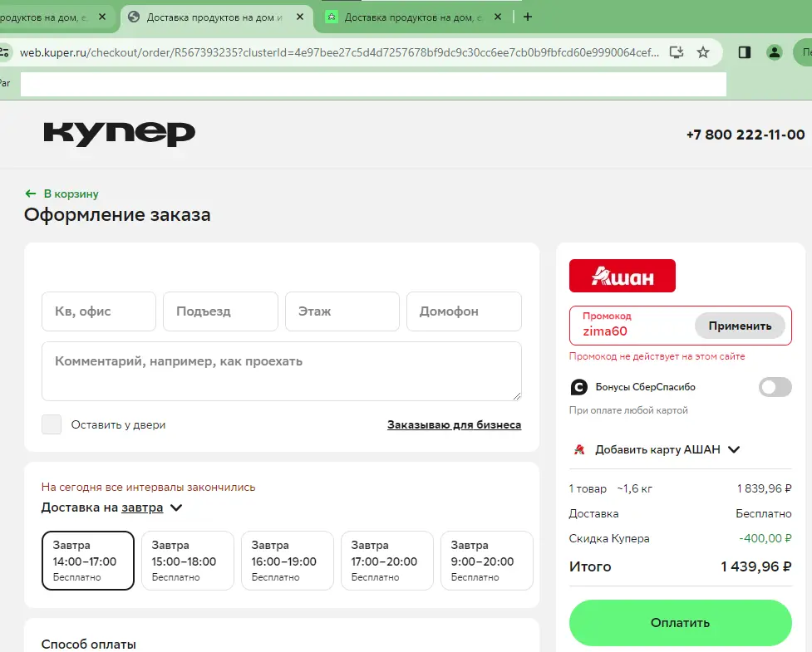This screenshot has height=652, width=812.
Task: Close the third browser tab
Action: point(498,17)
